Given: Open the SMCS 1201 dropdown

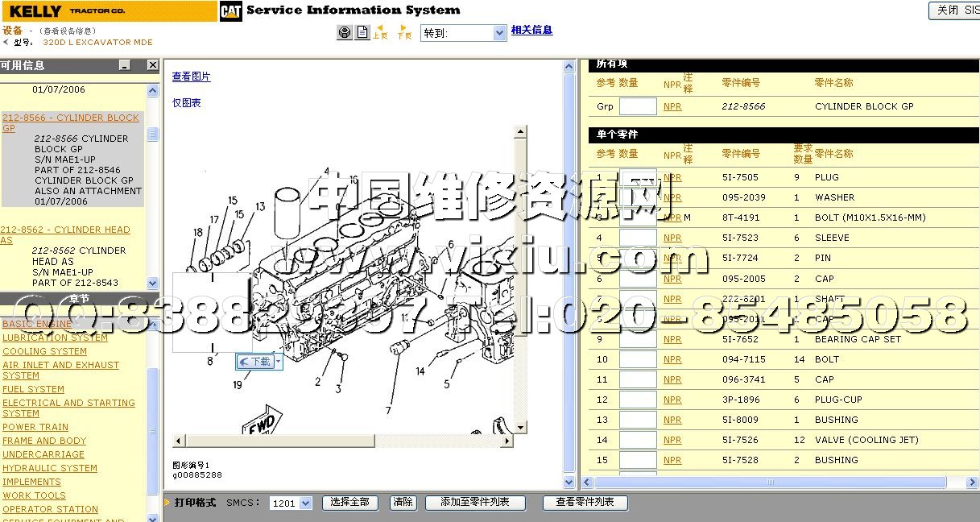Looking at the screenshot, I should (305, 503).
